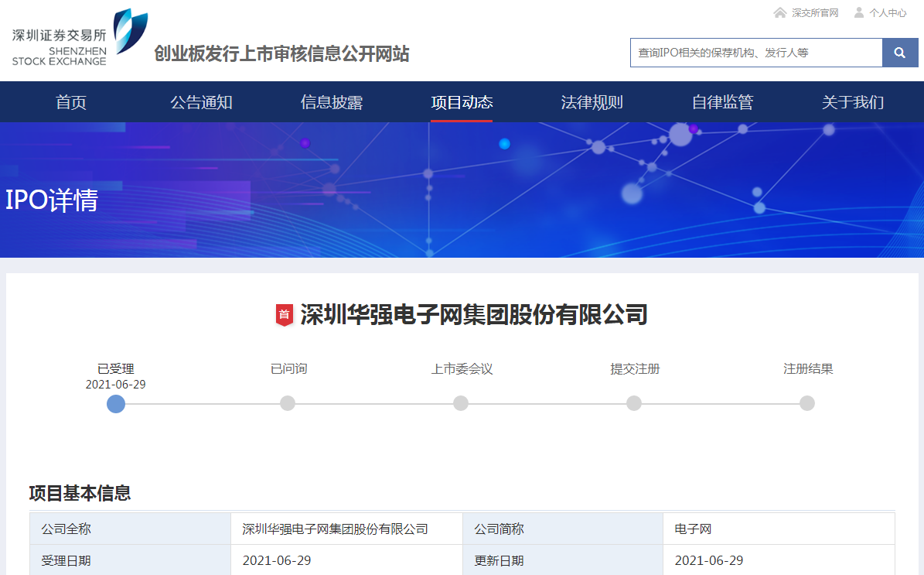Viewport: 924px width, 575px height.
Task: Click the 受理日期 label cell
Action: pyautogui.click(x=130, y=560)
